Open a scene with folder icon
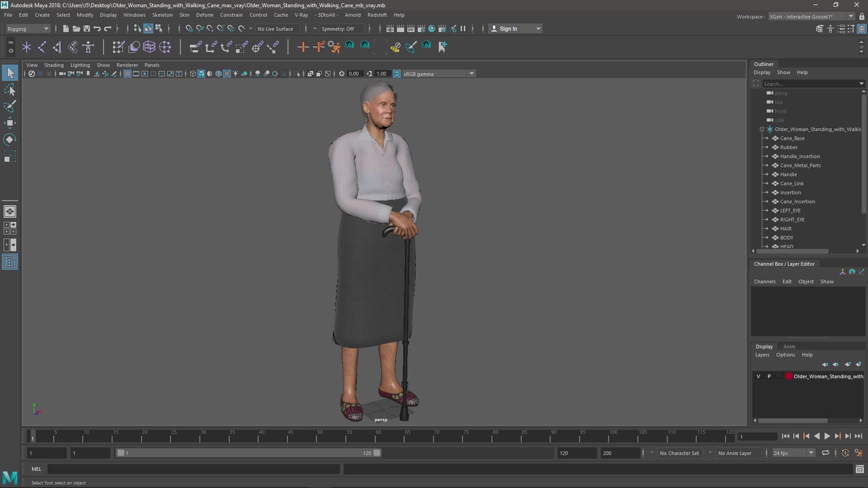 coord(76,28)
